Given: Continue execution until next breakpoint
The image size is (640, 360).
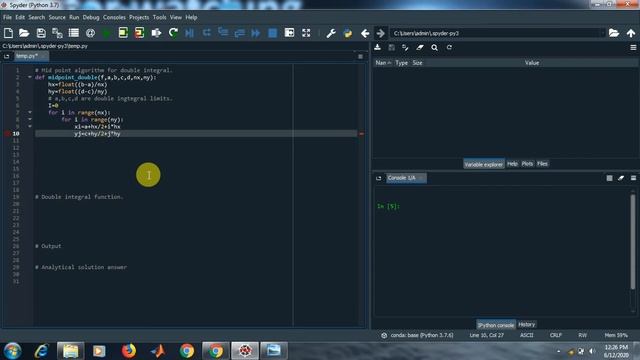Looking at the screenshot, I should coord(256,33).
